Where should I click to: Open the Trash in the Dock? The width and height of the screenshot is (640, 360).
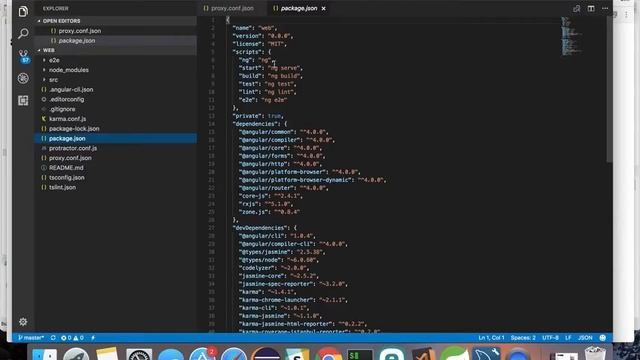pyautogui.click(x=595, y=353)
